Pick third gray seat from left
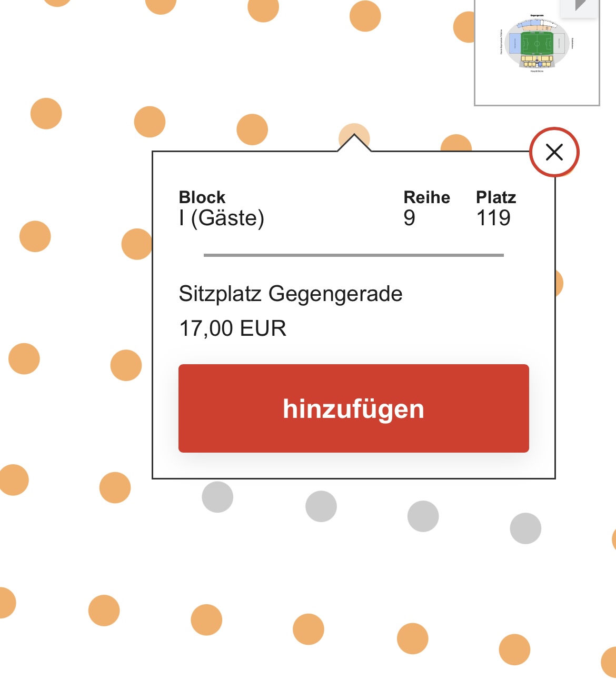This screenshot has height=680, width=616. click(x=423, y=516)
